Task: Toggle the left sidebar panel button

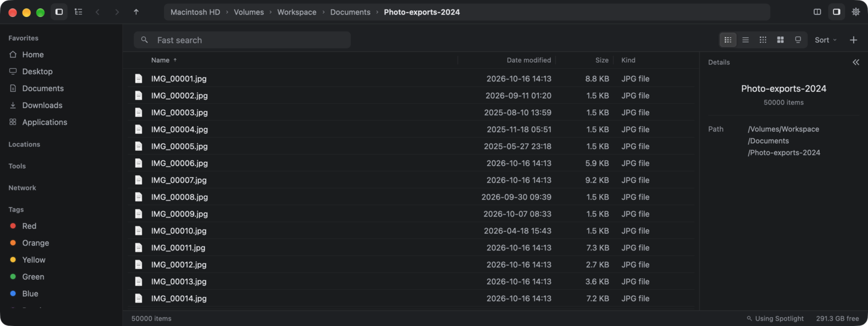Action: point(59,12)
